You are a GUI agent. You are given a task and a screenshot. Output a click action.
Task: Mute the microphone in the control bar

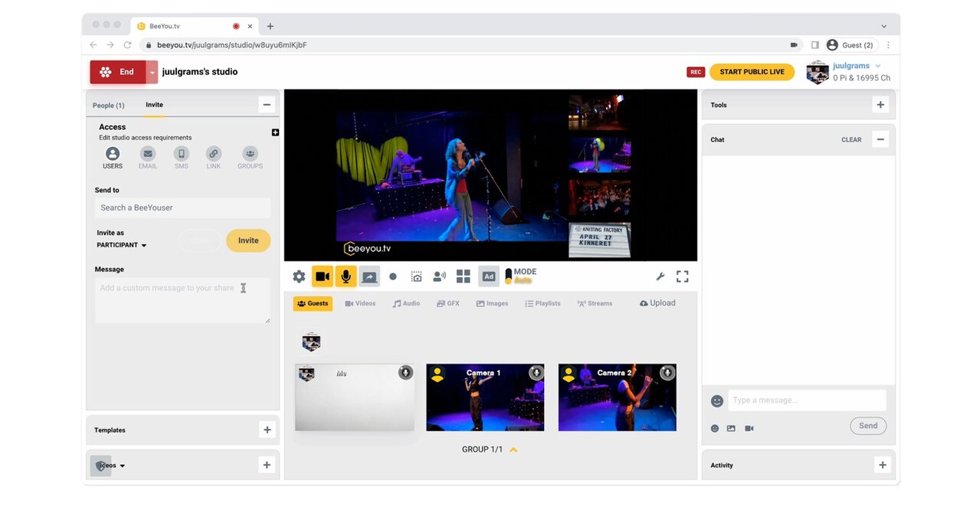click(x=345, y=276)
